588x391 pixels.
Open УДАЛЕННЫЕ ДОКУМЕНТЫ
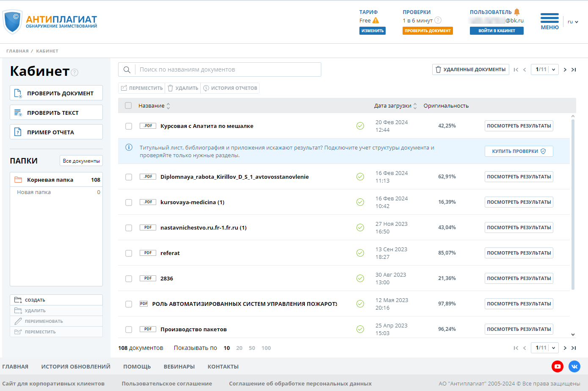tap(470, 69)
